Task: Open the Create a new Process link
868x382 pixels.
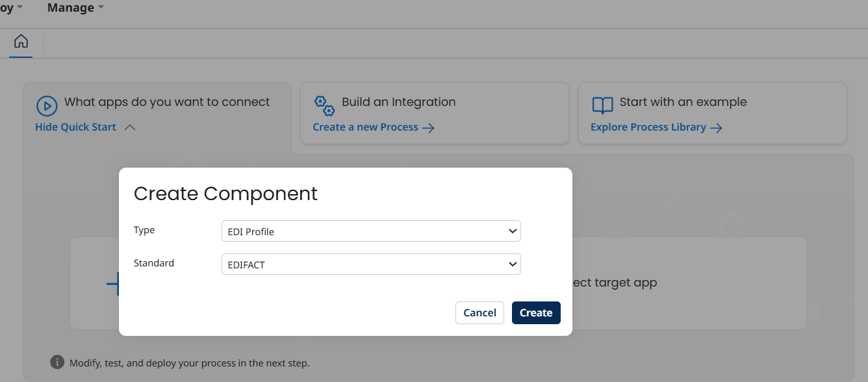Action: tap(366, 127)
